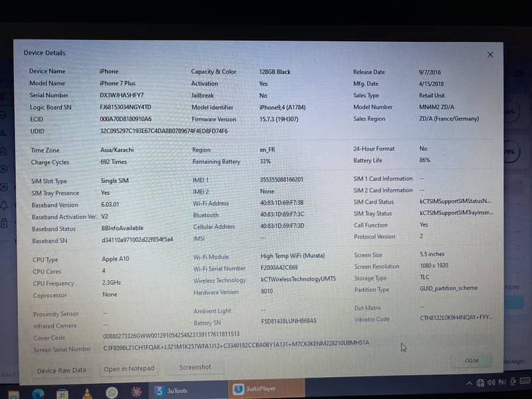Screen dimensions: 532x399
Task: Open WhatsApp from the taskbar
Action: point(112,392)
